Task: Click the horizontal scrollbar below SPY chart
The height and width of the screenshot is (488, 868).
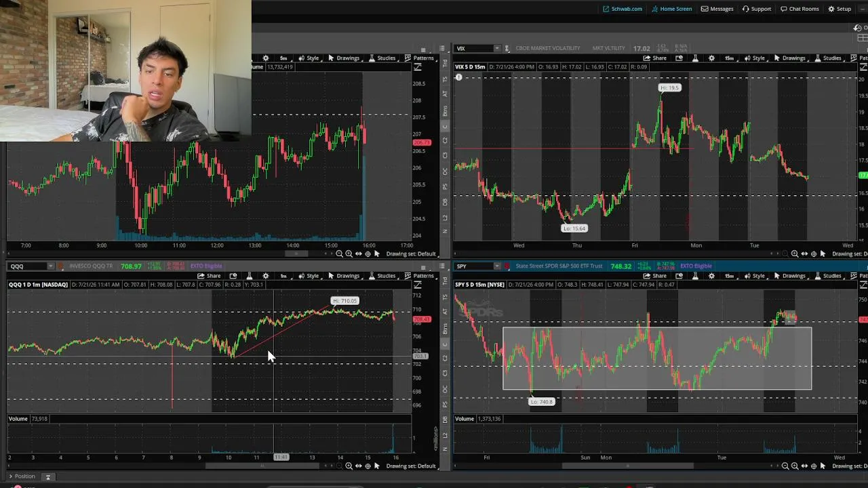Action: [627, 466]
